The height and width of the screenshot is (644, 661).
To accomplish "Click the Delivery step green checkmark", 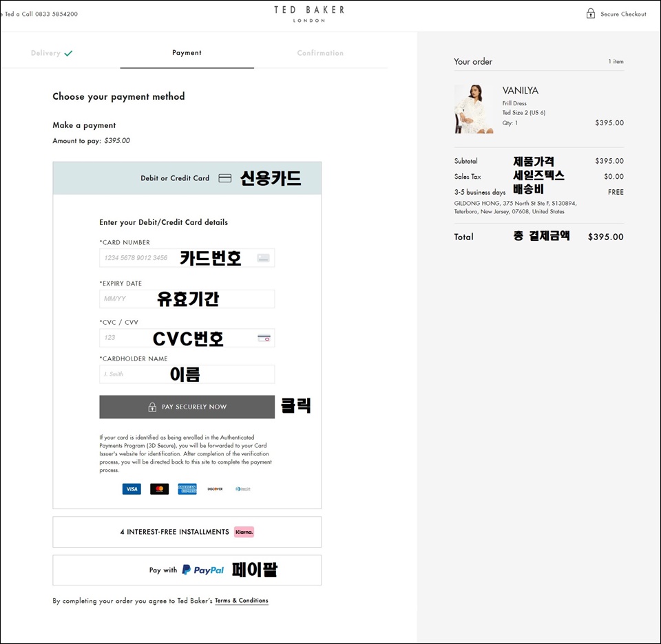I will (x=68, y=53).
